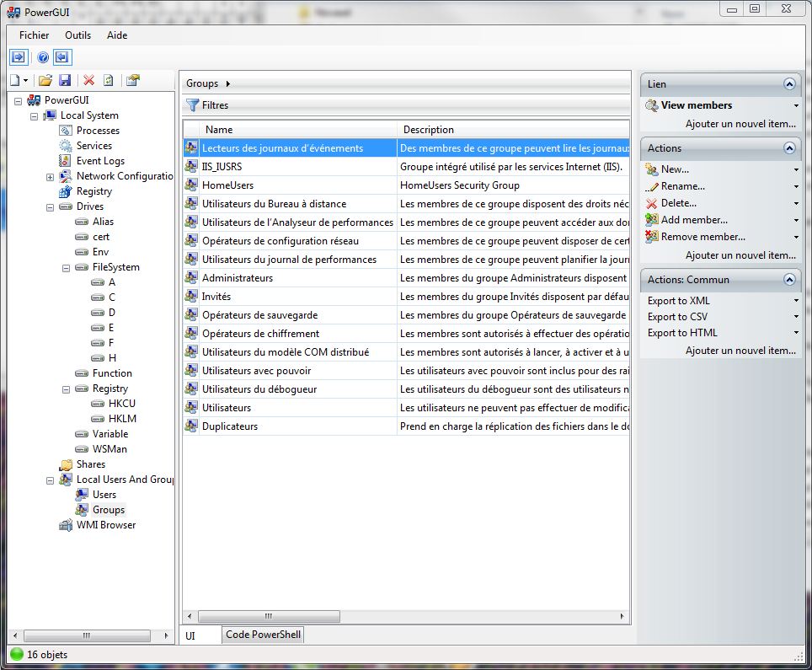Click the grid's horizontal scrollbar thumb
The height and width of the screenshot is (670, 812).
pyautogui.click(x=269, y=616)
